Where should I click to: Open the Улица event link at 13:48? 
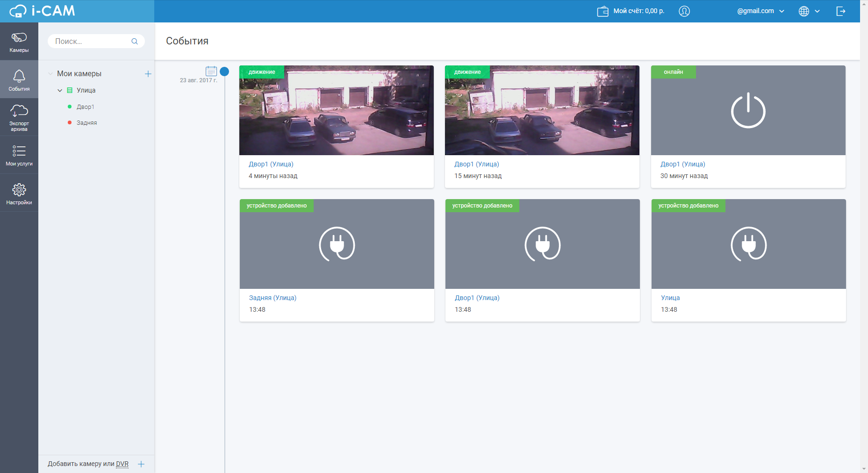point(670,298)
